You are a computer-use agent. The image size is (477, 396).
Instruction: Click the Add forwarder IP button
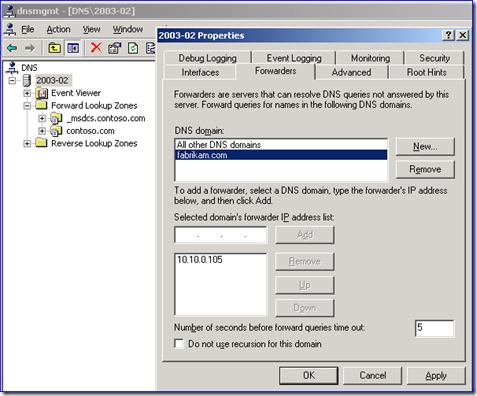[305, 235]
